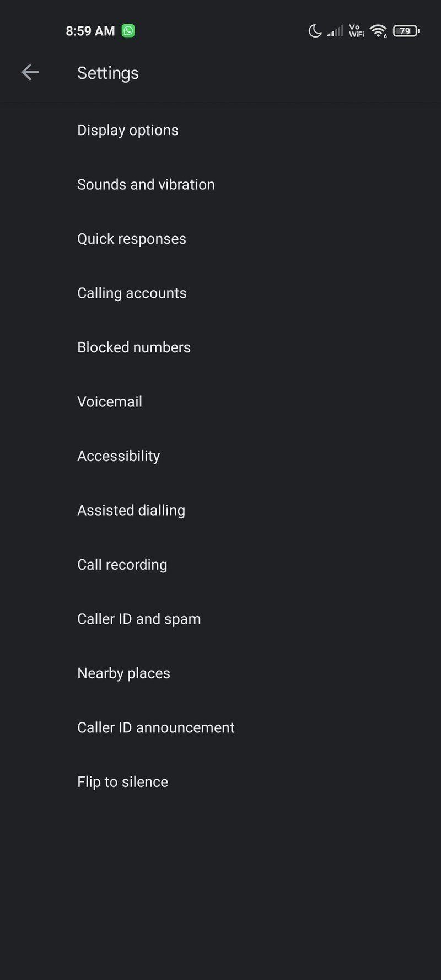Open Calling accounts
This screenshot has width=441, height=980.
[x=132, y=293]
